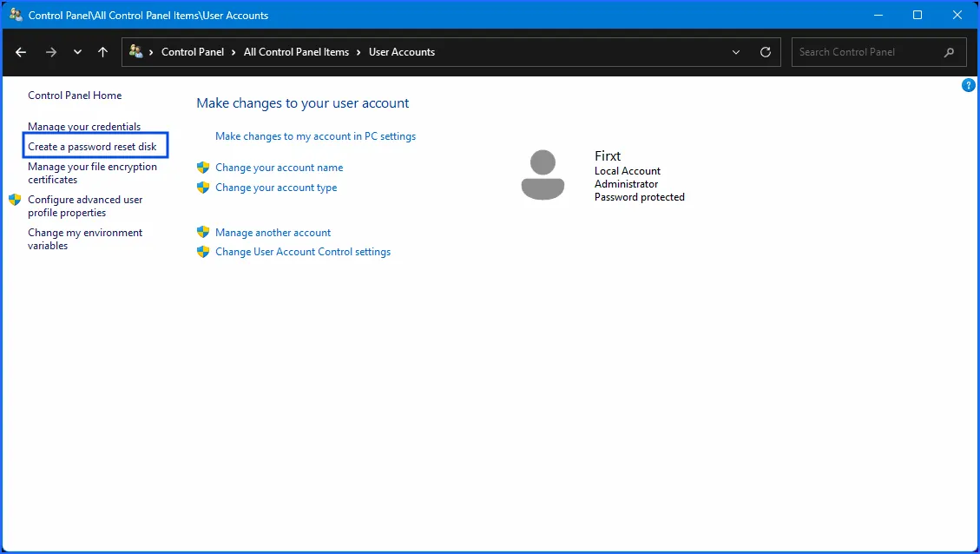Screen dimensions: 980x554
Task: Open Change User Account Control settings
Action: [303, 252]
